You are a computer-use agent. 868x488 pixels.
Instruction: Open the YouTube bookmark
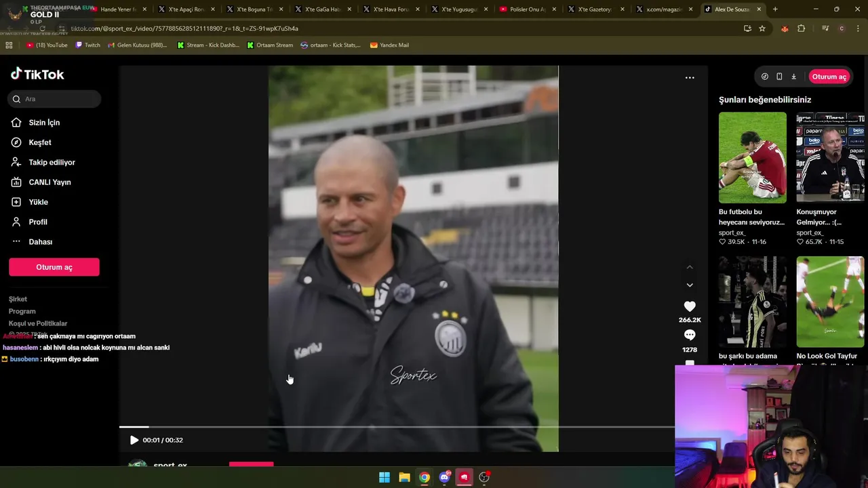tap(47, 45)
